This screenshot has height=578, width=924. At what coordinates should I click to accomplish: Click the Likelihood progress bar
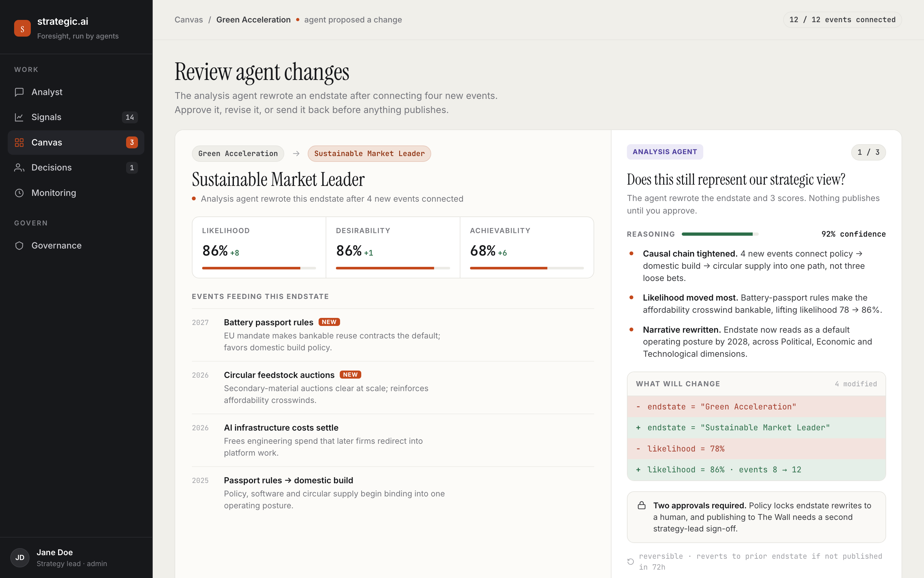tap(259, 268)
